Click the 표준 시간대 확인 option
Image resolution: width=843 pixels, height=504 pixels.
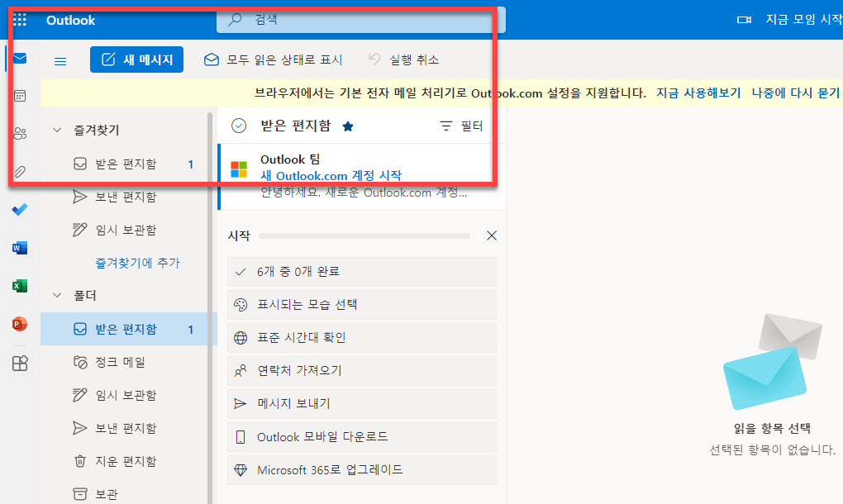click(362, 338)
